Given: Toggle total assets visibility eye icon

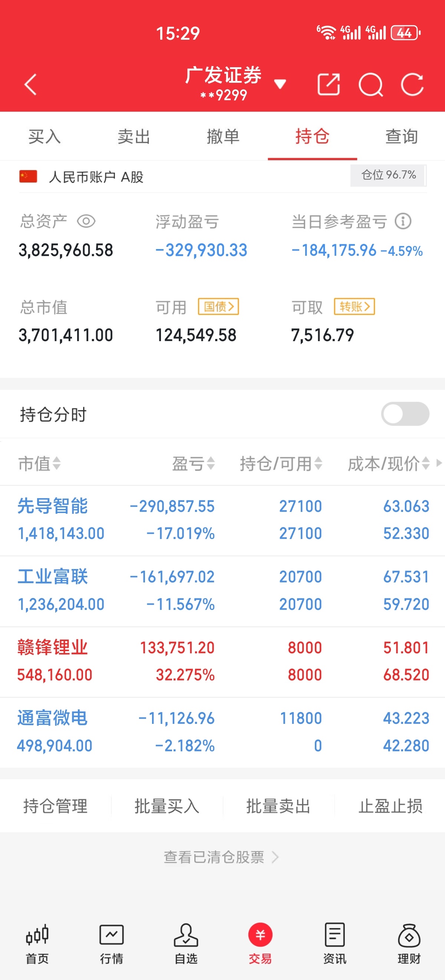Looking at the screenshot, I should coord(86,221).
